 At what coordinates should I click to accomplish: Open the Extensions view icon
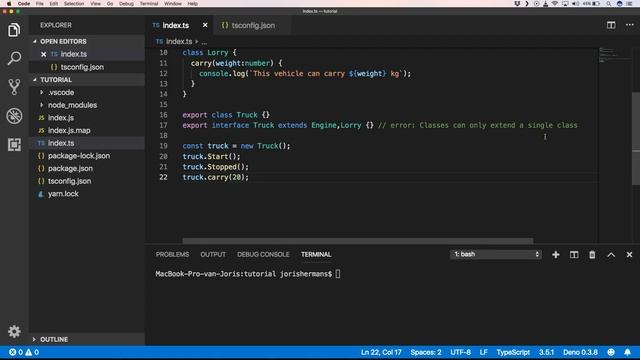[14, 144]
